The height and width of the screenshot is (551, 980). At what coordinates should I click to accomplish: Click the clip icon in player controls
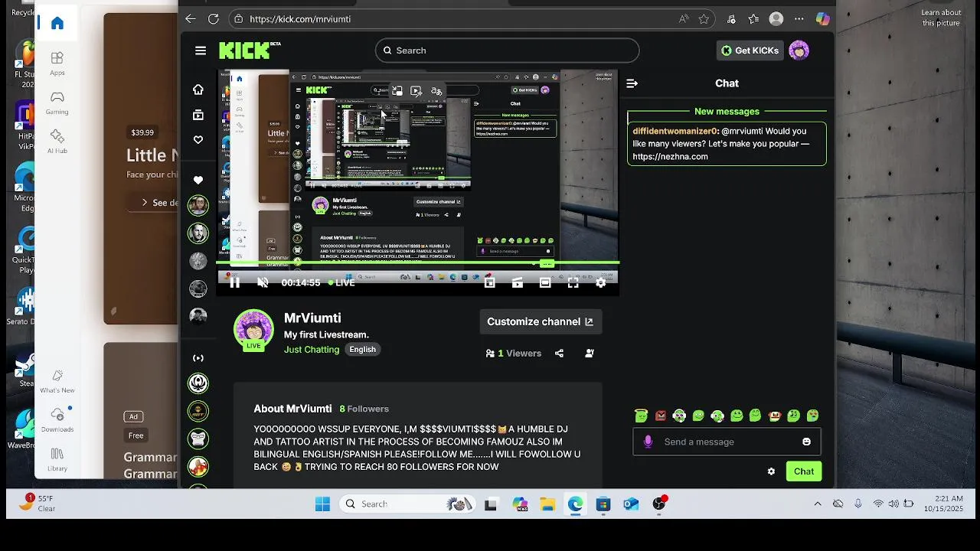tap(518, 282)
